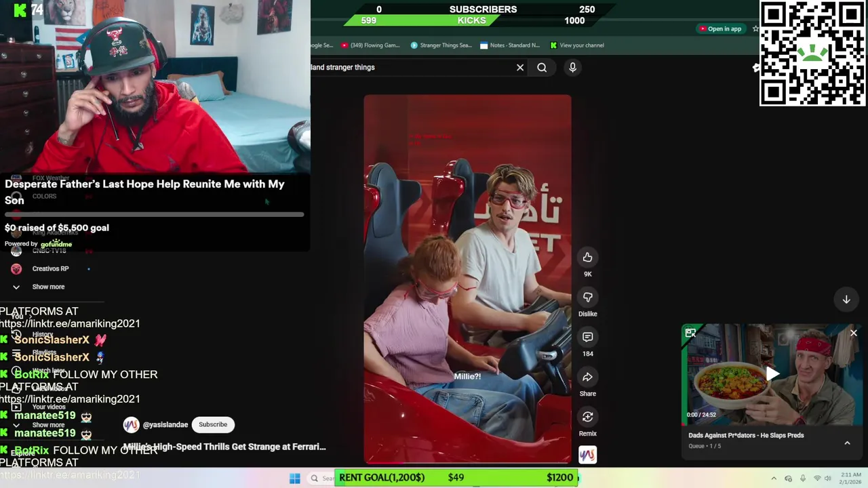Expand subscriptions with Show more
The height and width of the screenshot is (488, 868).
tap(47, 287)
